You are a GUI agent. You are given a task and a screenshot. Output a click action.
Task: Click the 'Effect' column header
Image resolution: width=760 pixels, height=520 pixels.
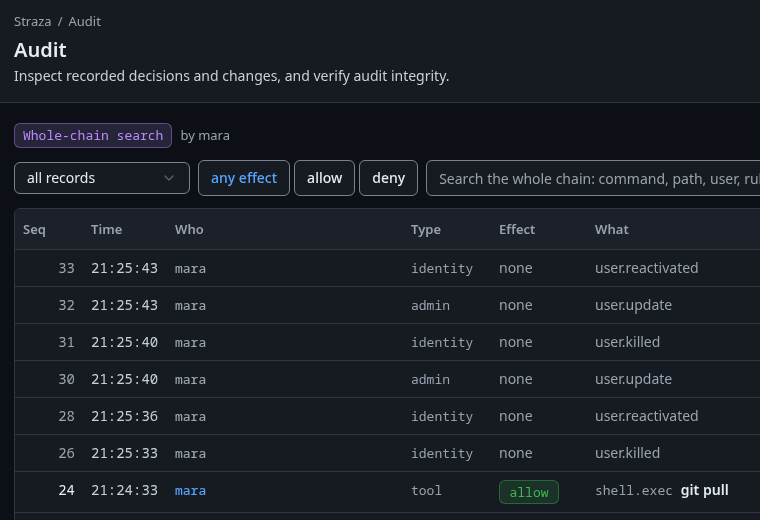(517, 229)
